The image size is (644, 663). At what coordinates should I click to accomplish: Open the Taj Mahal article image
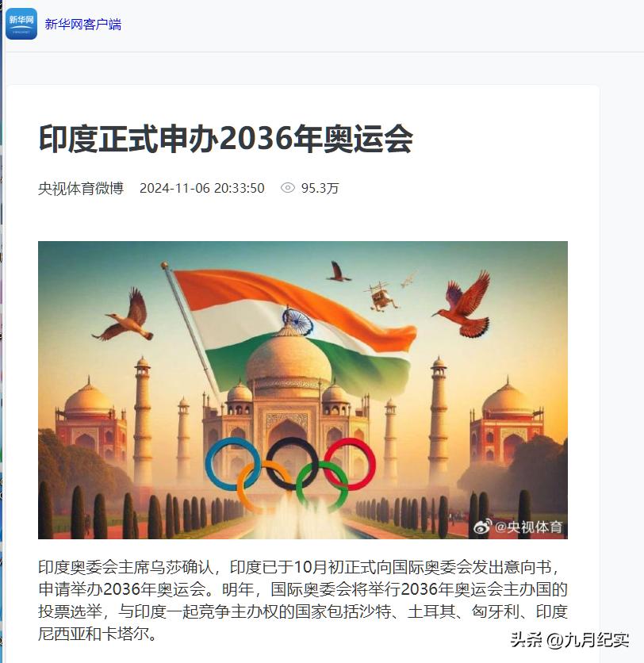303,390
